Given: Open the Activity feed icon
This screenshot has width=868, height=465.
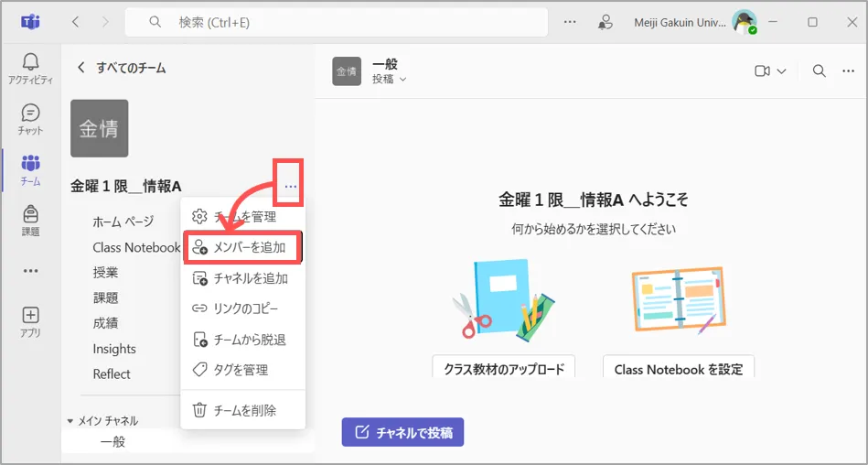Looking at the screenshot, I should (30, 69).
